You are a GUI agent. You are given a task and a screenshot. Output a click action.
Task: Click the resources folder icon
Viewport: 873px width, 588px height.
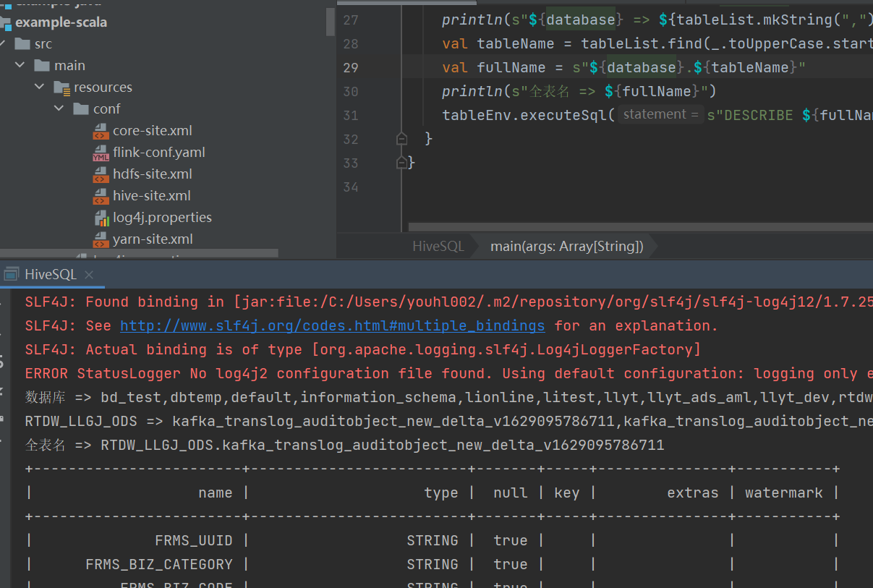tap(61, 88)
